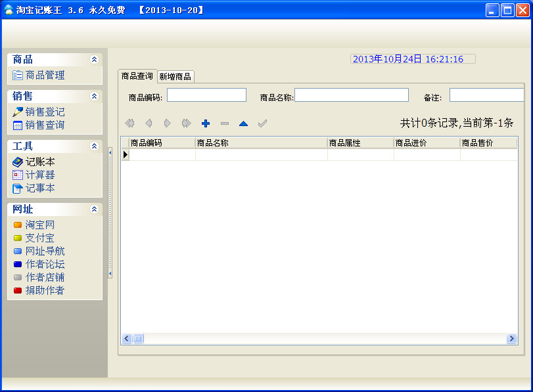Add a record with the plus button
This screenshot has height=392, width=533.
pyautogui.click(x=206, y=123)
